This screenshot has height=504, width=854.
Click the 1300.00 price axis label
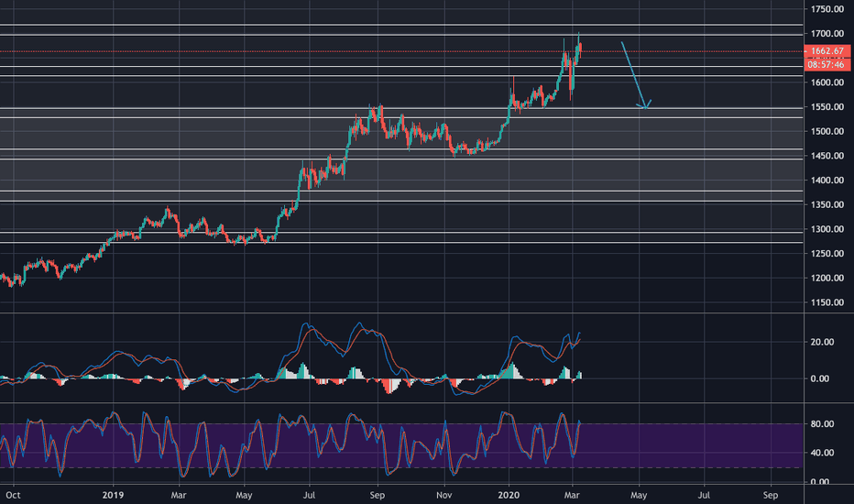click(827, 229)
